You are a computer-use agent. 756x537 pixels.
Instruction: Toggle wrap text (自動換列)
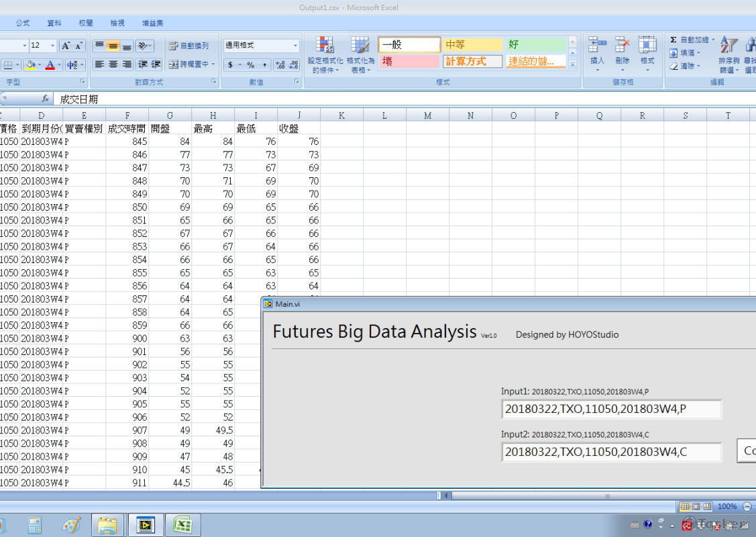pyautogui.click(x=189, y=46)
